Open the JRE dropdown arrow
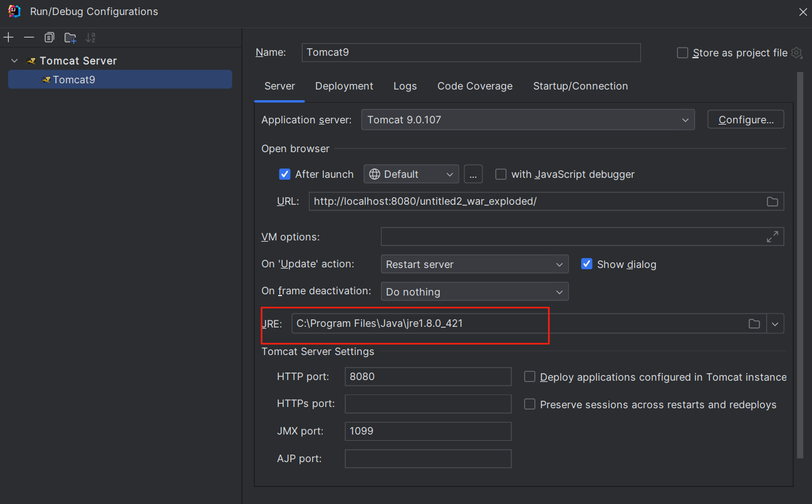 pos(776,324)
